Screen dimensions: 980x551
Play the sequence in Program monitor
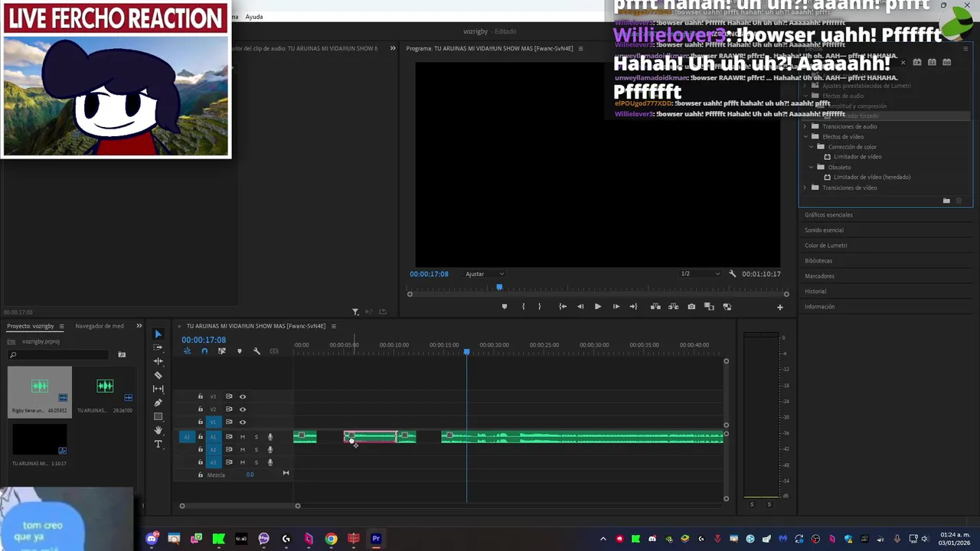(598, 307)
